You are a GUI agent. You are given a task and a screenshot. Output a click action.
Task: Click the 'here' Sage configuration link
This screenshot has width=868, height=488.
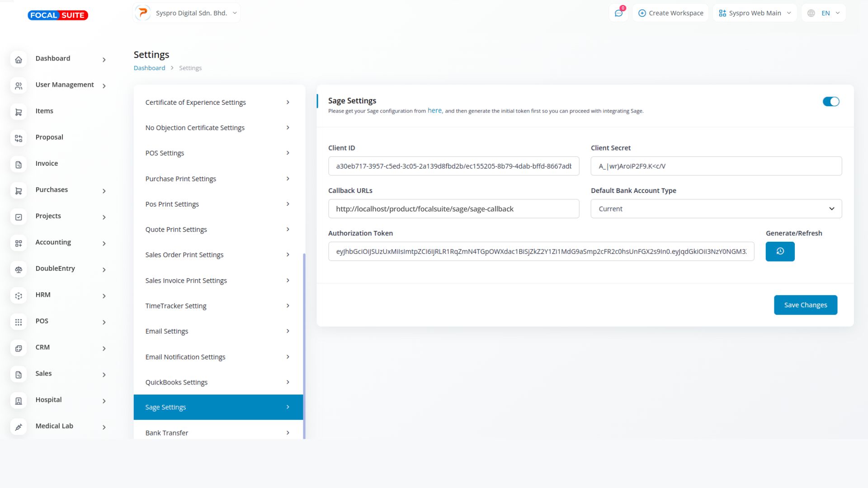(434, 111)
